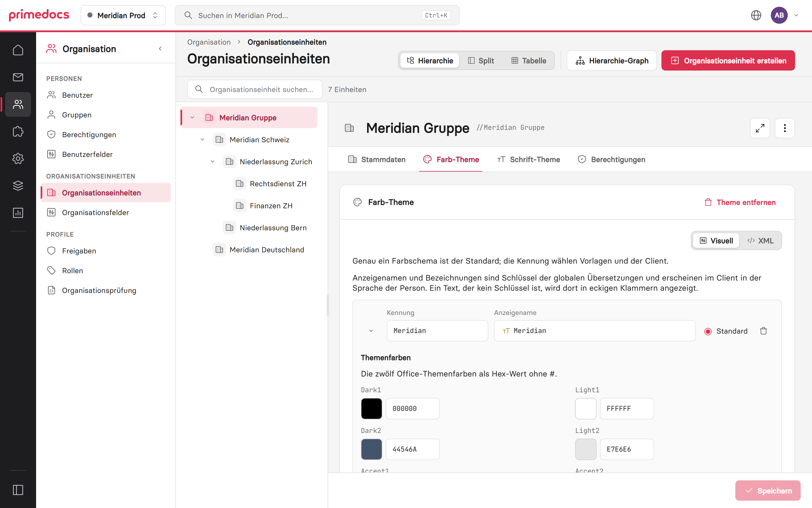Click the globe language icon

[x=756, y=15]
